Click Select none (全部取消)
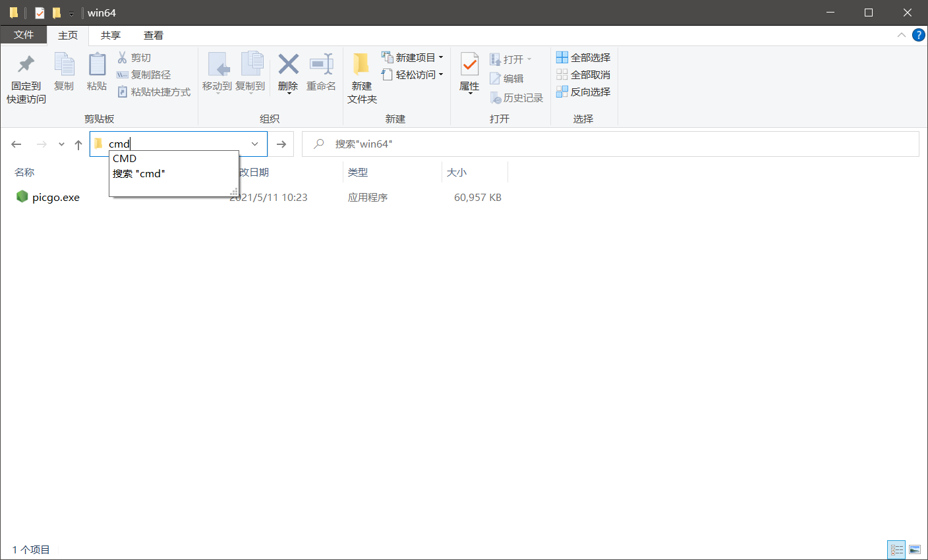Image resolution: width=928 pixels, height=560 pixels. [x=583, y=75]
